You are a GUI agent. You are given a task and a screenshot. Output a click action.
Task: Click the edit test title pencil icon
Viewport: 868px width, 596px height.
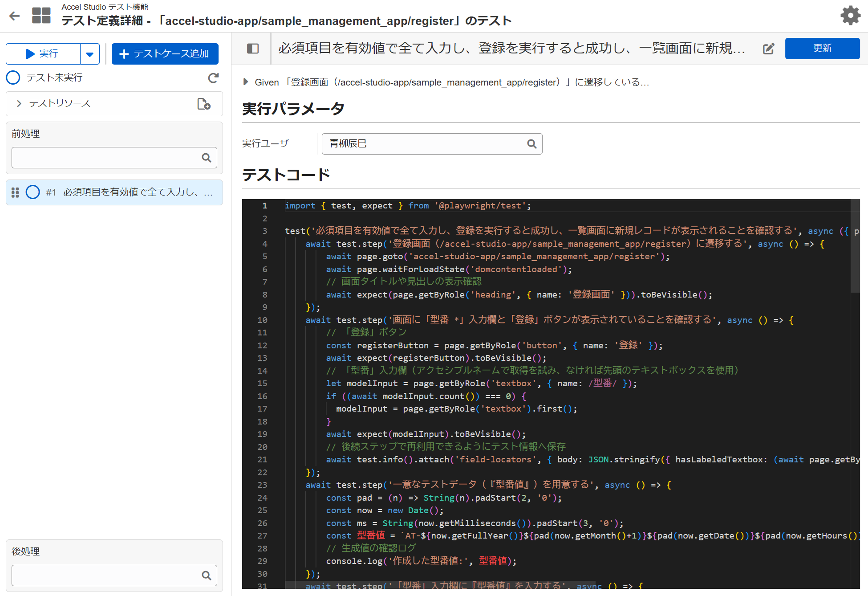point(769,49)
